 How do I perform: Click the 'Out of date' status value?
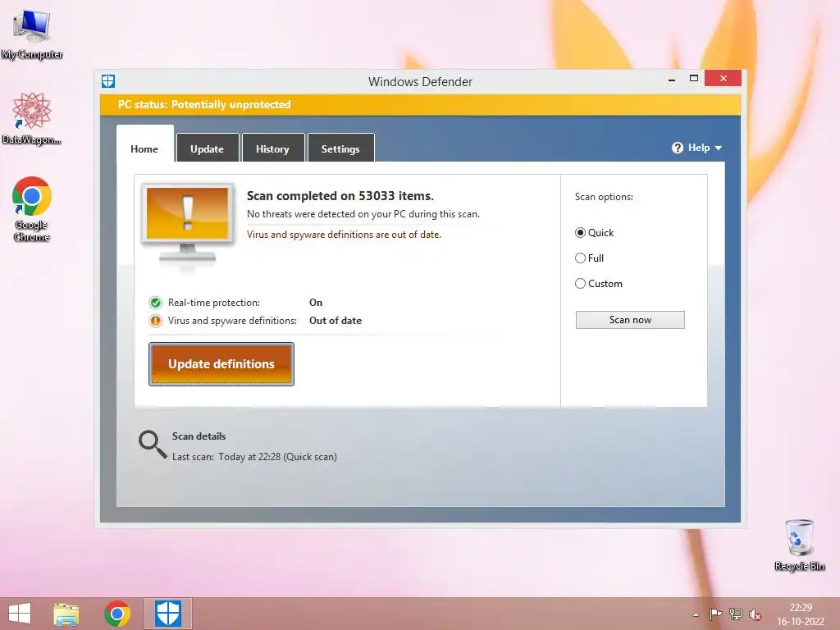336,321
